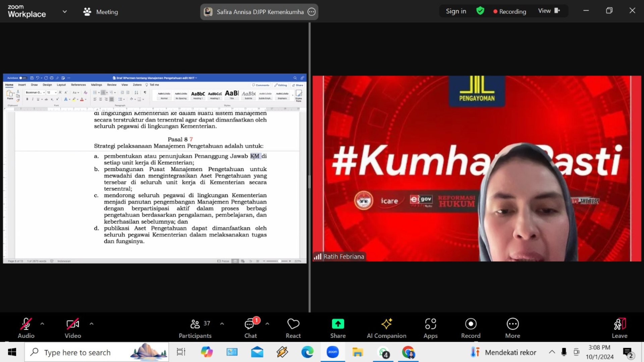Open Task View on the taskbar
Screen dimensions: 644x362
181,352
